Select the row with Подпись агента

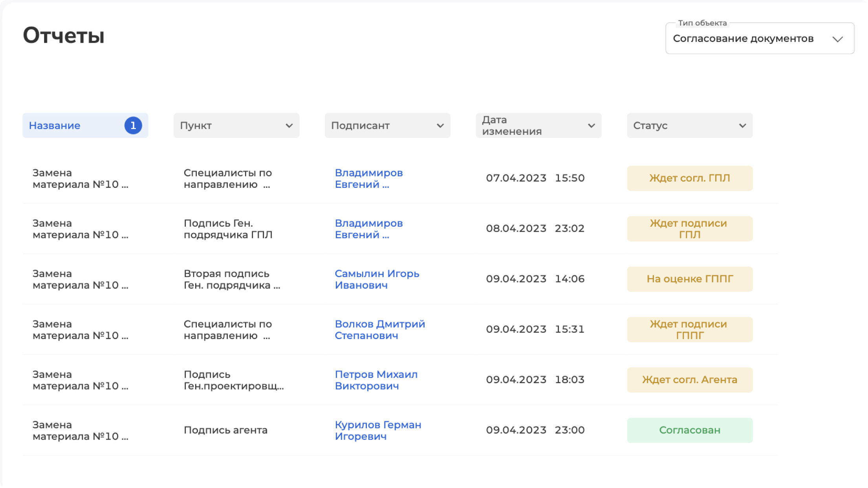[225, 430]
